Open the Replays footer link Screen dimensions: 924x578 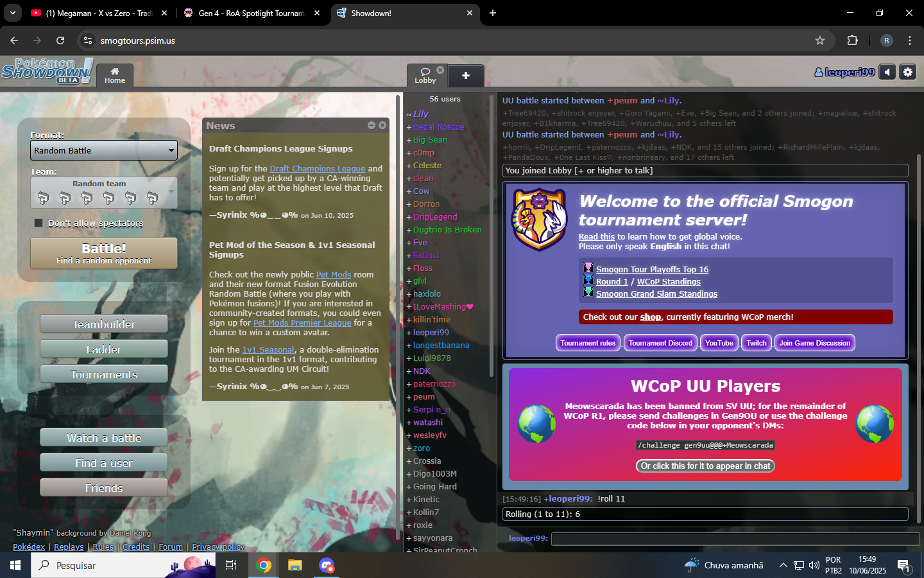pos(69,547)
